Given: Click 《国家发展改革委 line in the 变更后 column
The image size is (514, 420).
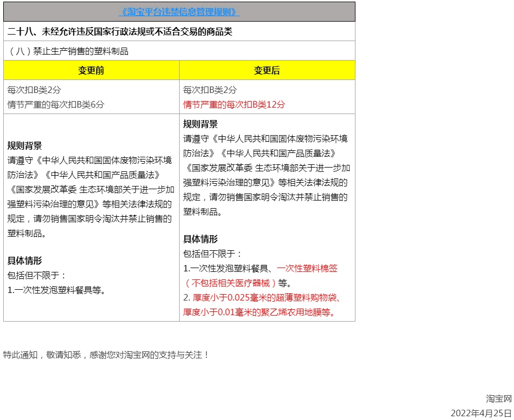Looking at the screenshot, I should tap(267, 168).
